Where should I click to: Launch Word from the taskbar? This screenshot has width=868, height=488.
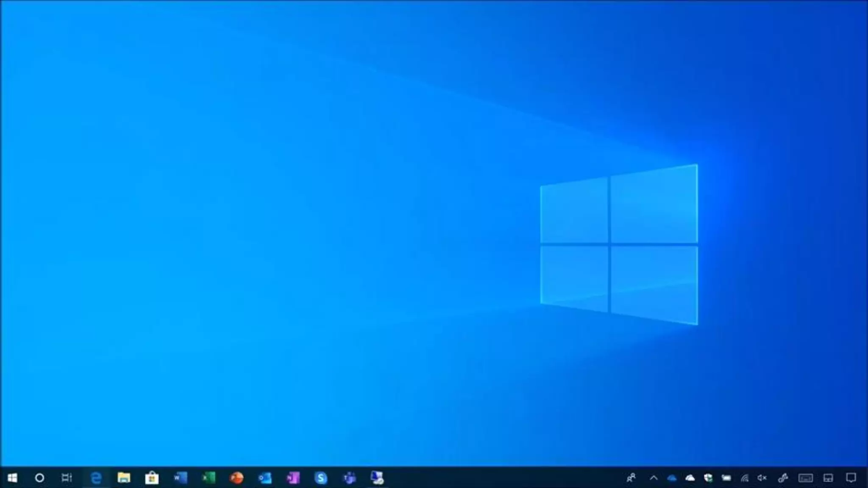pyautogui.click(x=180, y=478)
